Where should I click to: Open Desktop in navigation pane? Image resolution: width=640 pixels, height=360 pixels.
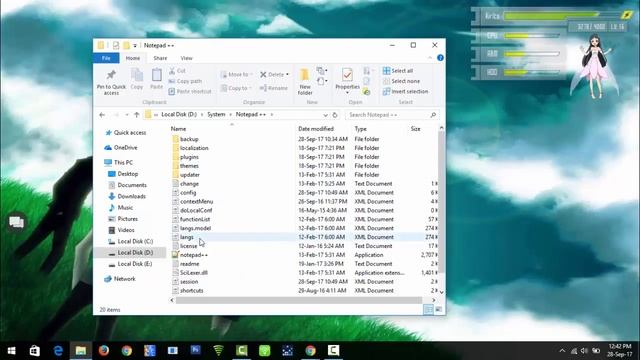click(123, 174)
